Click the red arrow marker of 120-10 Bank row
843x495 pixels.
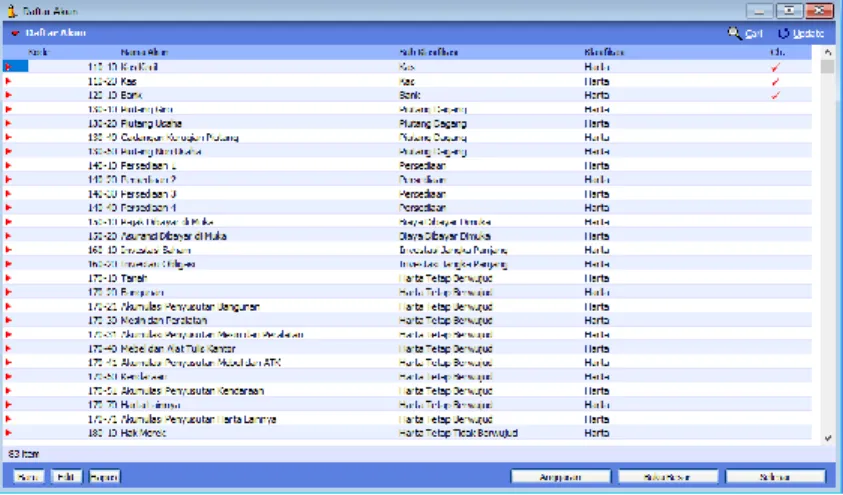coord(8,95)
